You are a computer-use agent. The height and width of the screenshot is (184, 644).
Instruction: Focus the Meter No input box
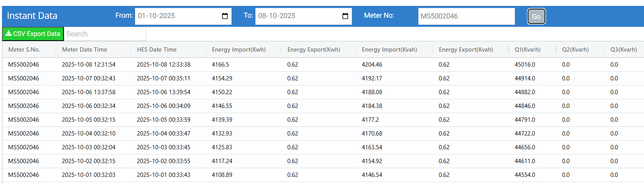coord(466,16)
